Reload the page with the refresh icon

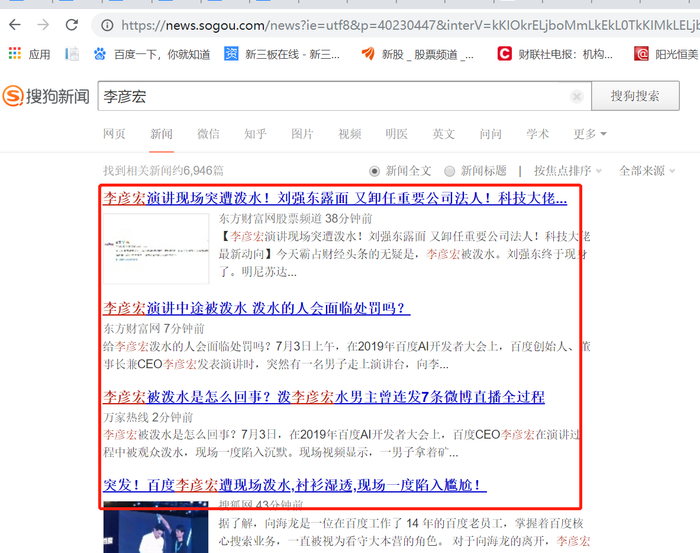point(72,25)
